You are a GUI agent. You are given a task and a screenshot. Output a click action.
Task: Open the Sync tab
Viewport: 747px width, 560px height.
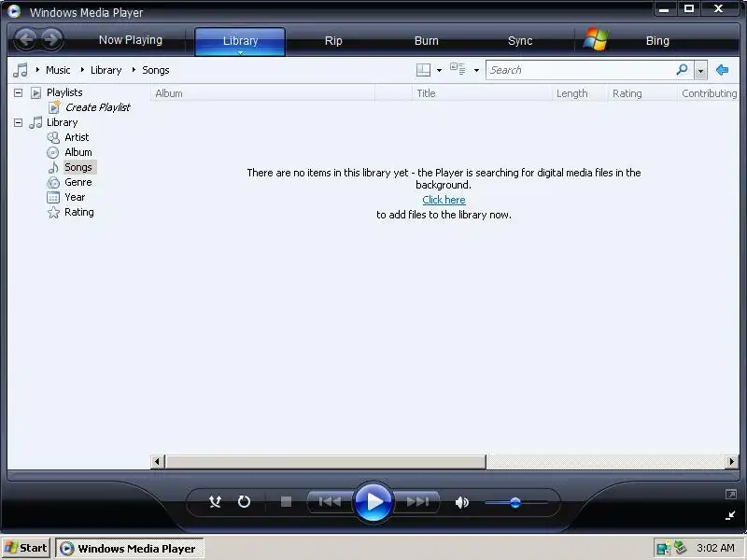[x=520, y=41]
